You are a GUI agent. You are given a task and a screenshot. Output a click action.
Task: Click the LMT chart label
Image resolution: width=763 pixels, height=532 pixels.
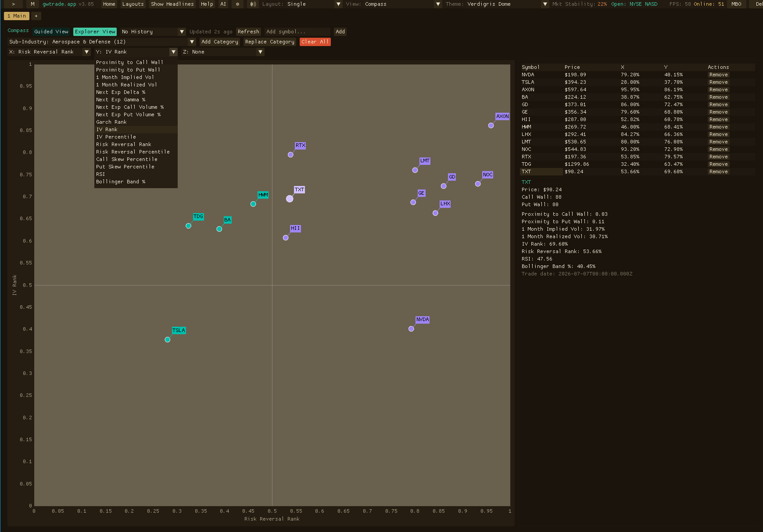pyautogui.click(x=425, y=161)
